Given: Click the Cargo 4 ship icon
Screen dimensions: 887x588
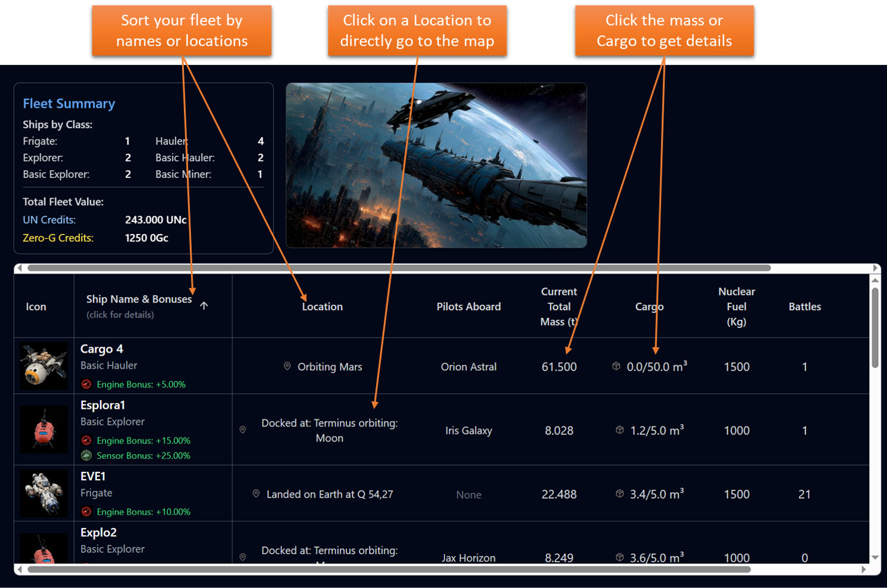Looking at the screenshot, I should tap(43, 366).
